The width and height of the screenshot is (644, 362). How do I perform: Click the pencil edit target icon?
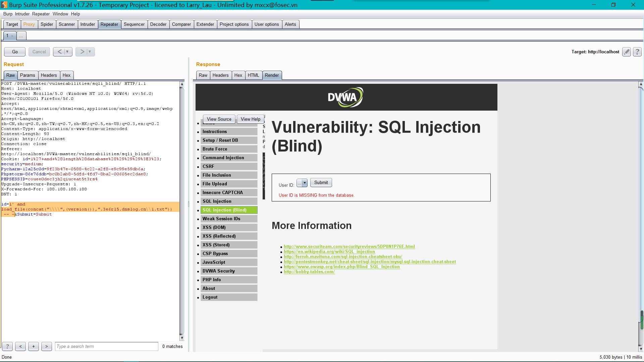(x=626, y=52)
